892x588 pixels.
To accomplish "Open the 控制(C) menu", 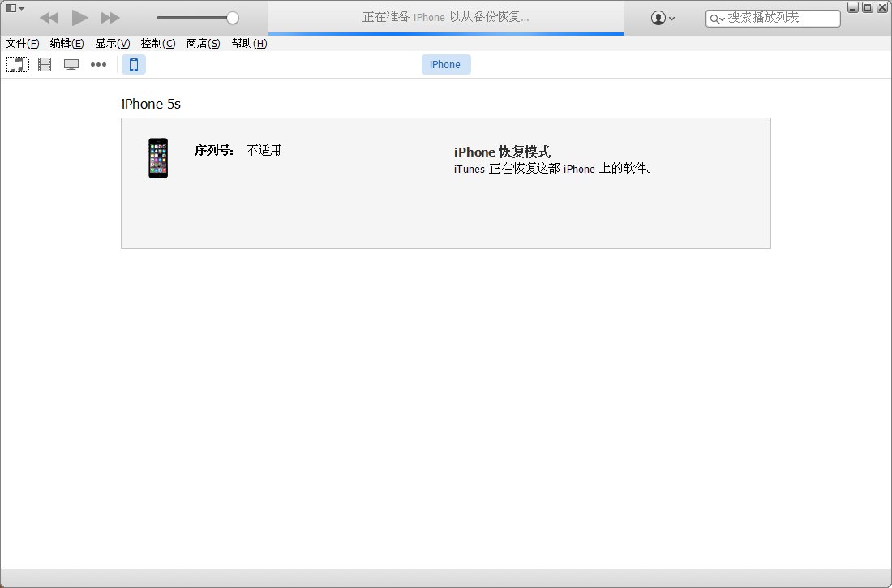I will point(157,44).
